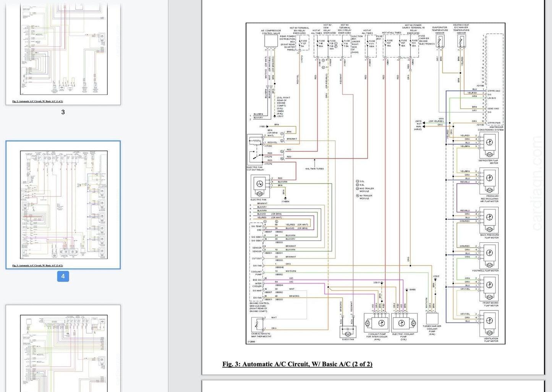Click the blue page number 4 badge

(x=63, y=276)
